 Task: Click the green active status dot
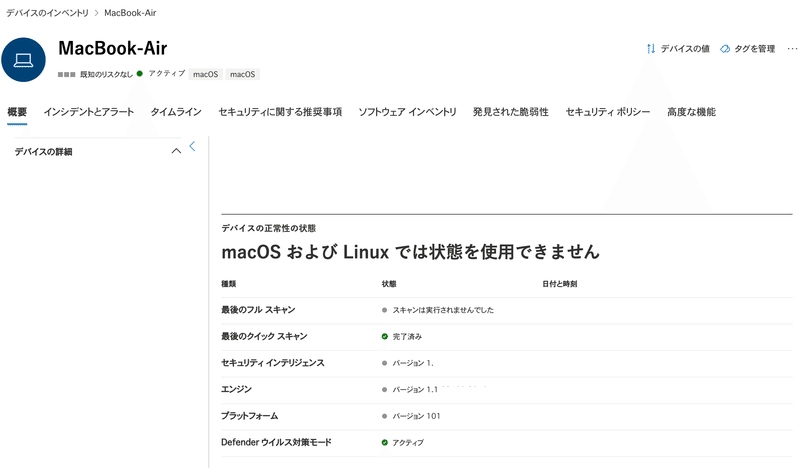140,73
